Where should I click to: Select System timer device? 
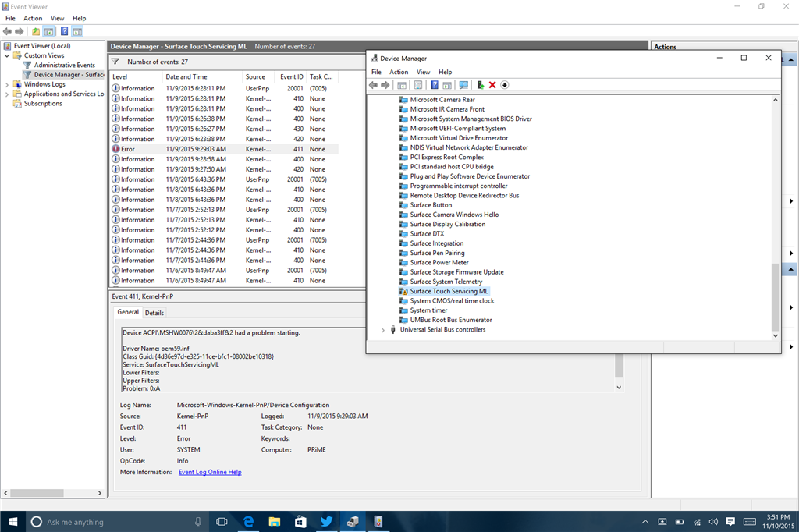point(428,310)
